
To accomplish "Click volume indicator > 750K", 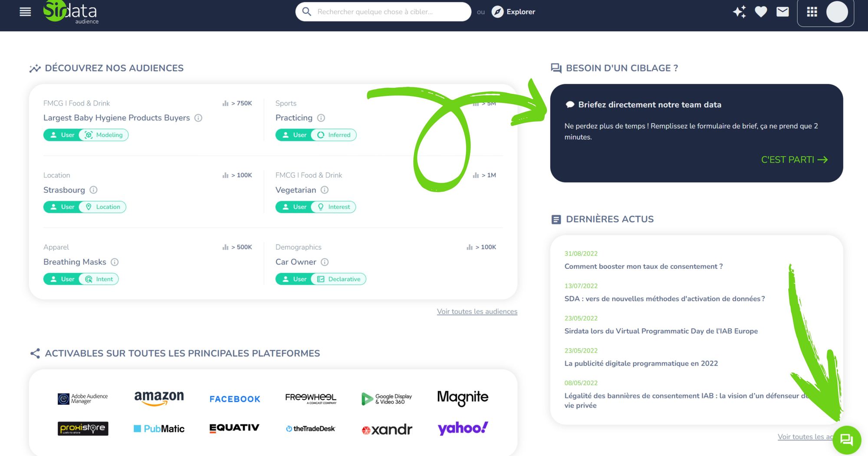I will pyautogui.click(x=237, y=103).
